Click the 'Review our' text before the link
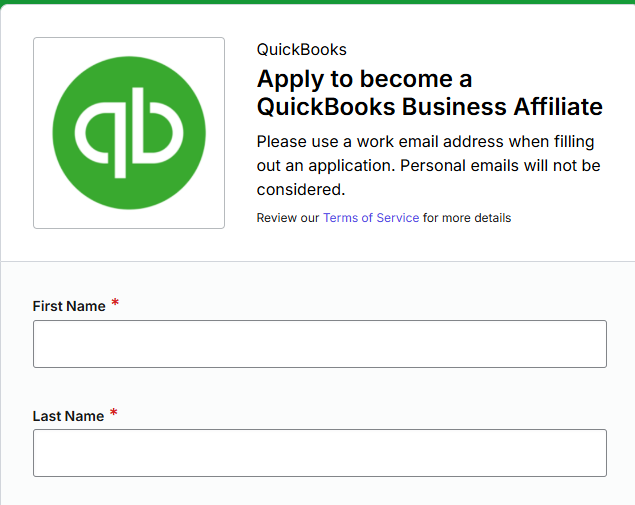The width and height of the screenshot is (635, 505). coord(288,218)
